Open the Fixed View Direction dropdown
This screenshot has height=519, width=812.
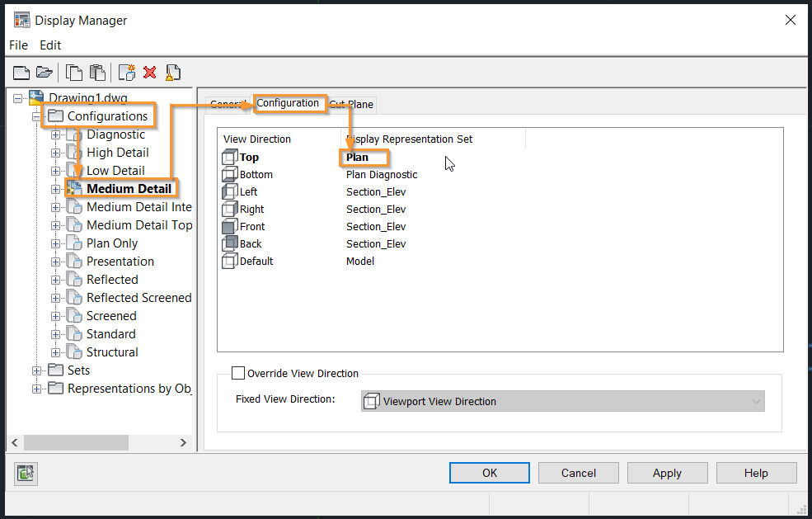562,401
